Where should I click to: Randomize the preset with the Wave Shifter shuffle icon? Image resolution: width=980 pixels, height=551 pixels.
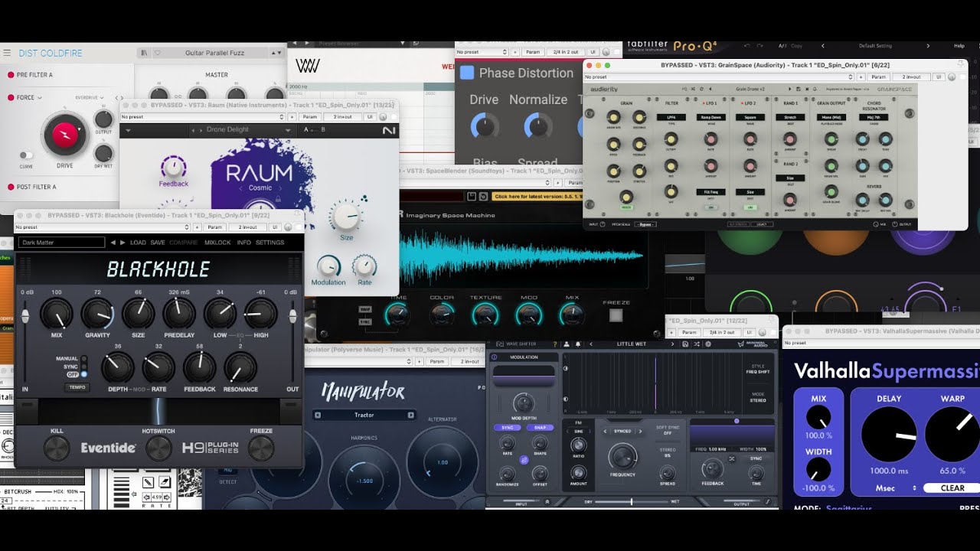tap(697, 344)
